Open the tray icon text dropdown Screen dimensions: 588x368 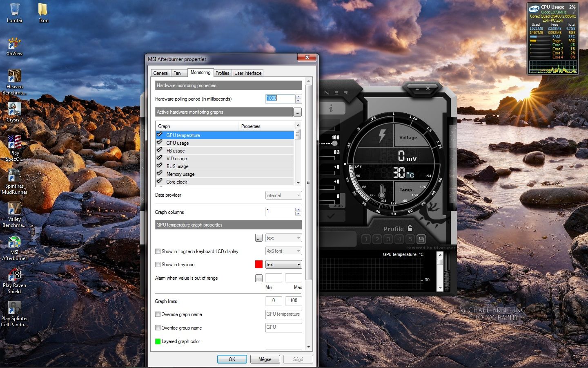tap(284, 265)
